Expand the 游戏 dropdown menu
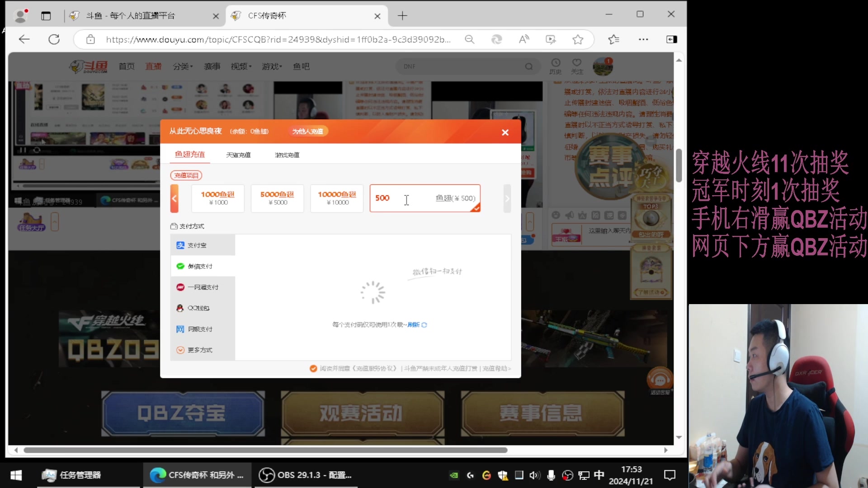 (x=272, y=66)
